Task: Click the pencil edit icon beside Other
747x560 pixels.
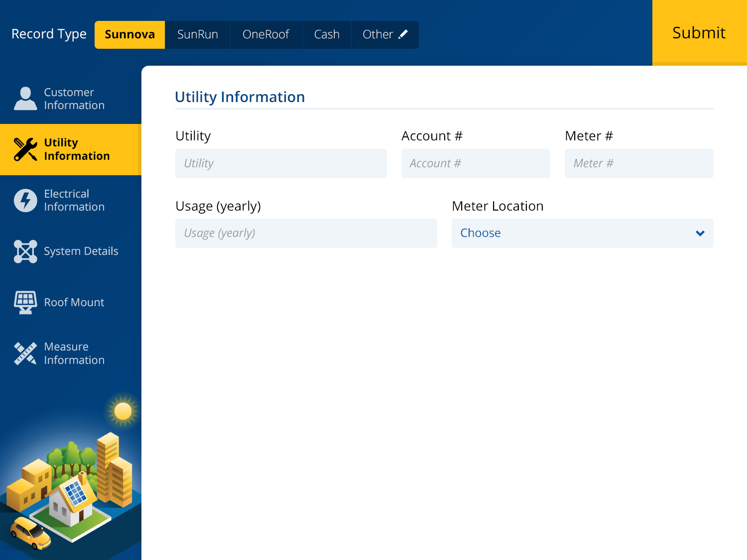Action: (403, 34)
